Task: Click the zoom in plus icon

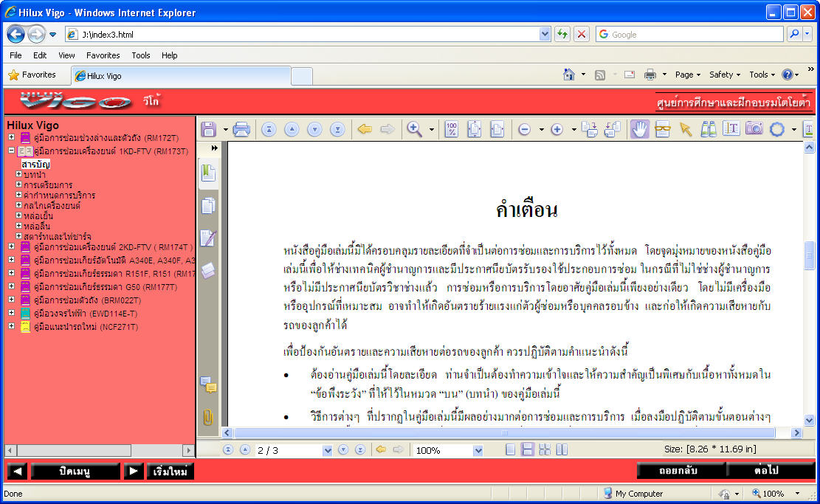Action: (557, 129)
